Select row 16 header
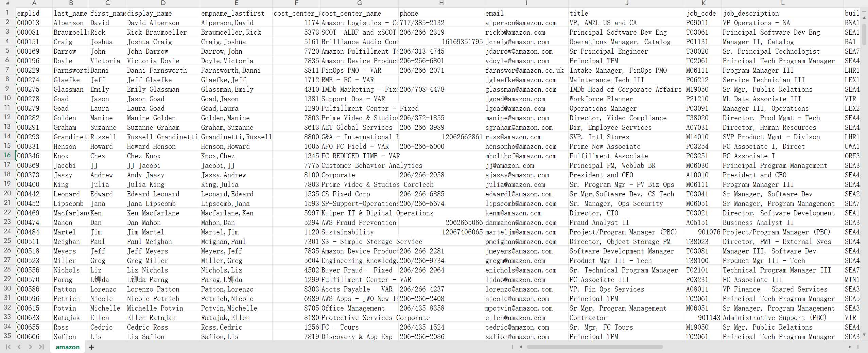Image resolution: width=868 pixels, height=353 pixels. (7, 156)
